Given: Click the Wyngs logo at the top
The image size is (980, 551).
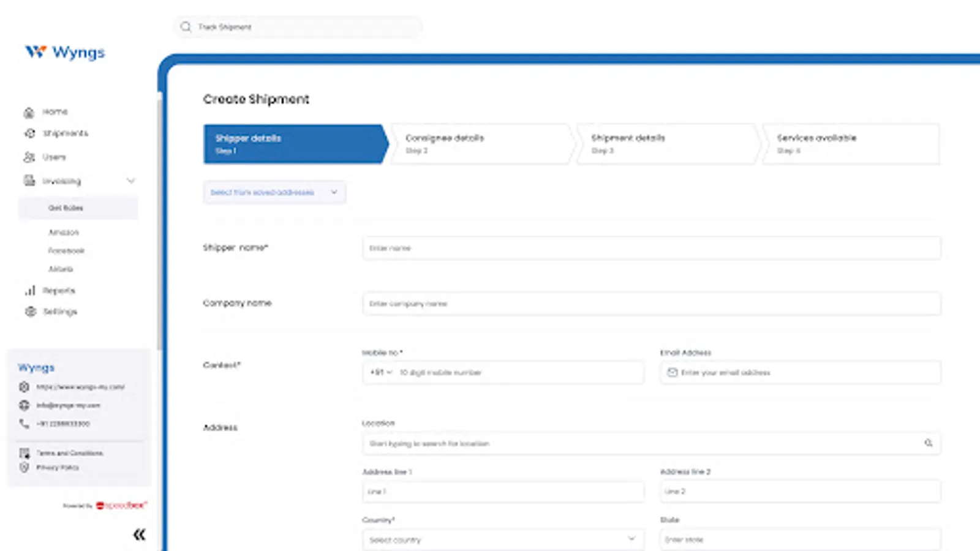Looking at the screenshot, I should (x=63, y=53).
